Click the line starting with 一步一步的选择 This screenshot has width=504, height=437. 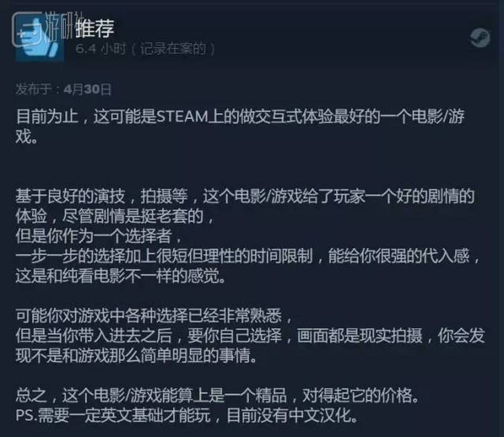point(247,256)
